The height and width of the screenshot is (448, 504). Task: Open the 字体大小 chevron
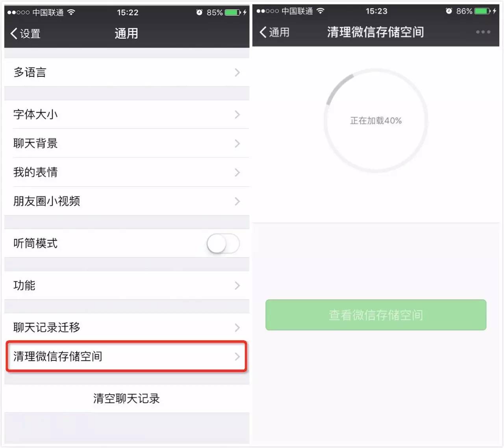coord(237,115)
